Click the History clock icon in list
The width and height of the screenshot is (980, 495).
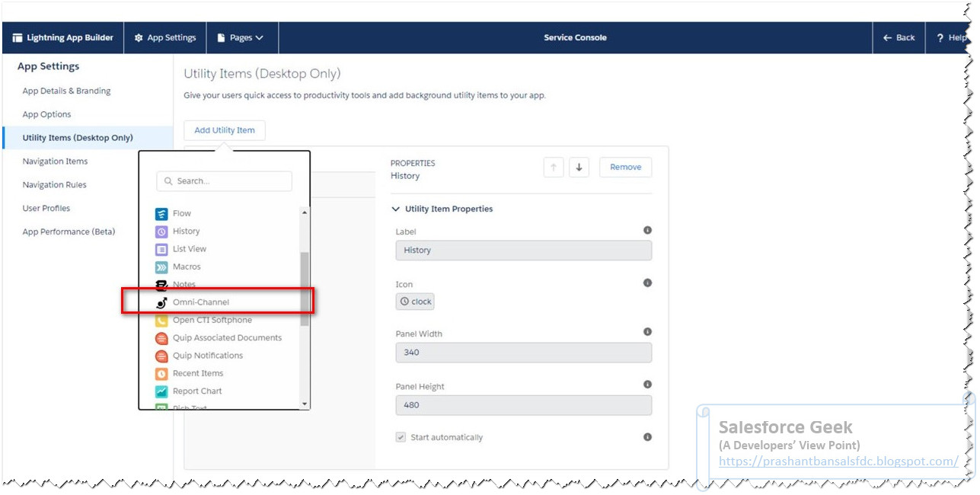161,232
